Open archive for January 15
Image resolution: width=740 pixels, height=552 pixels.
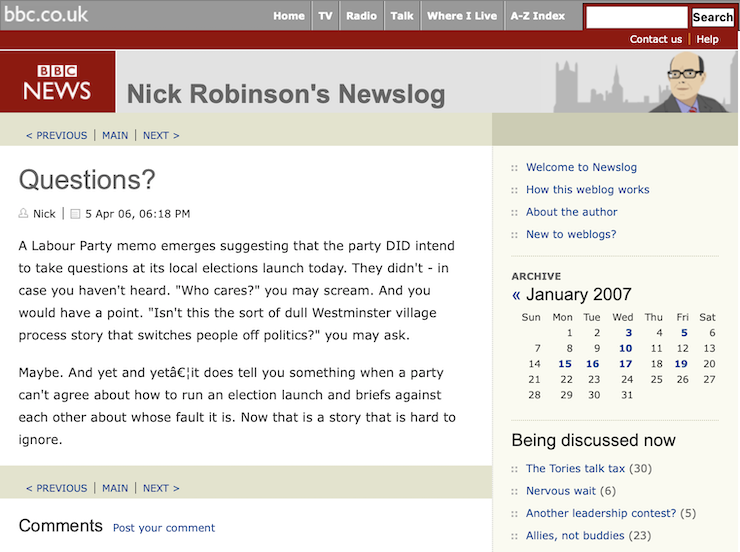coord(565,364)
